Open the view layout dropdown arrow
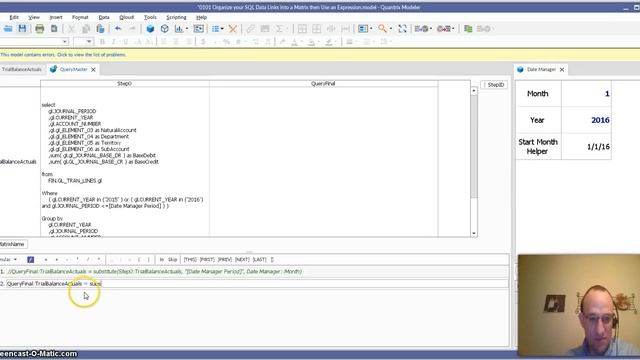This screenshot has height=360, width=640. [x=371, y=29]
